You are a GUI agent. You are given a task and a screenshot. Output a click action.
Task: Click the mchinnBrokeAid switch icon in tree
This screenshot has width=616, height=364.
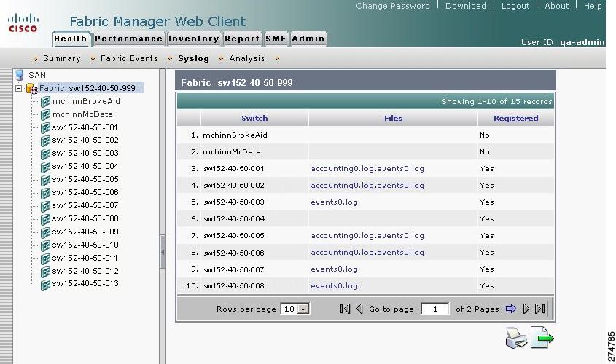click(x=45, y=102)
